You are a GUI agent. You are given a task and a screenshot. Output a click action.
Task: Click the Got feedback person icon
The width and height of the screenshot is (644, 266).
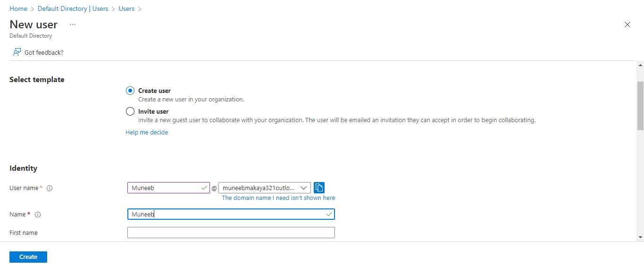pos(17,52)
